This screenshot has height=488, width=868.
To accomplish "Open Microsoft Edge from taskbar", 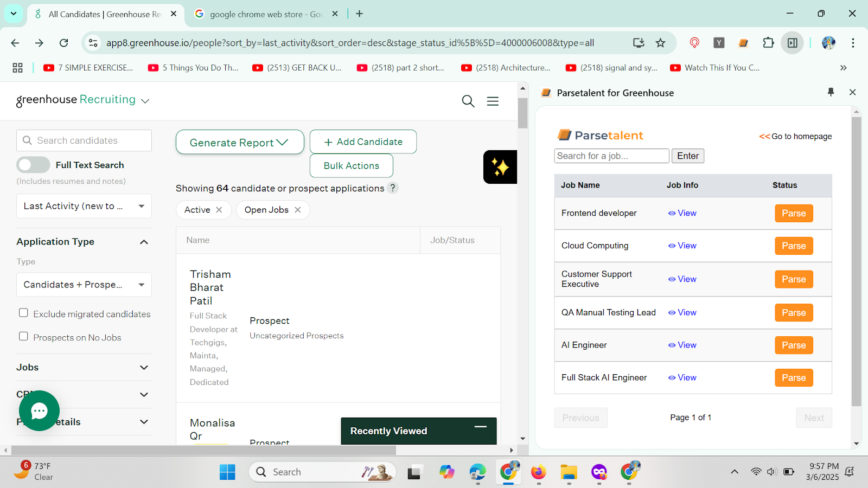I will tap(477, 472).
